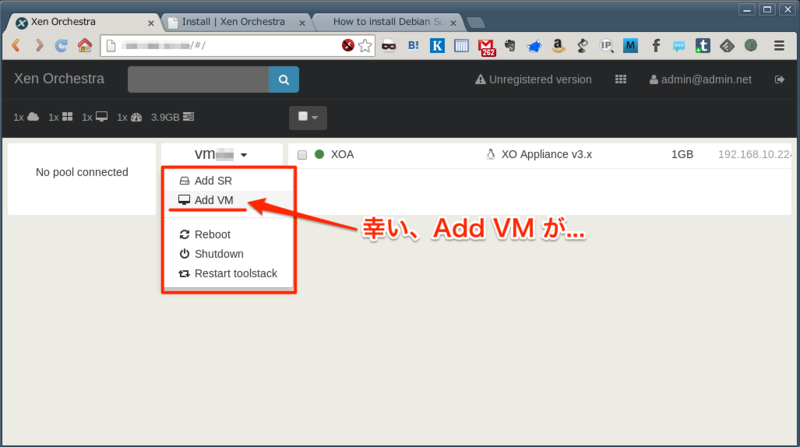The image size is (800, 447).
Task: Click speech bubble chat extension icon
Action: (679, 46)
